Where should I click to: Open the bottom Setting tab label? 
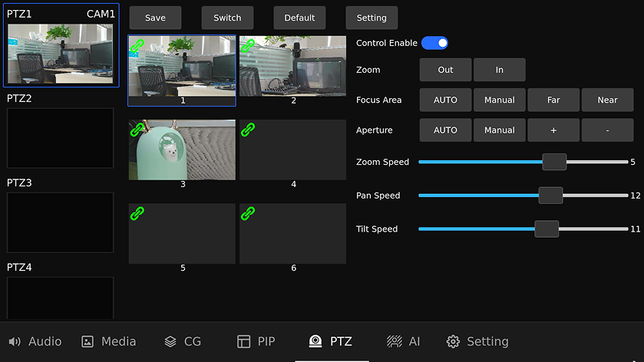tap(487, 341)
